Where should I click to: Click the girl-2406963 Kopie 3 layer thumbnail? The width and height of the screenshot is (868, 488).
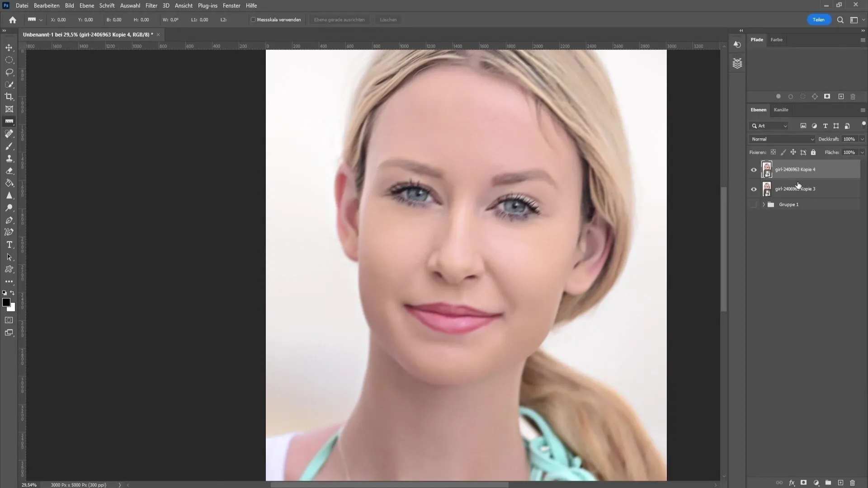click(767, 188)
